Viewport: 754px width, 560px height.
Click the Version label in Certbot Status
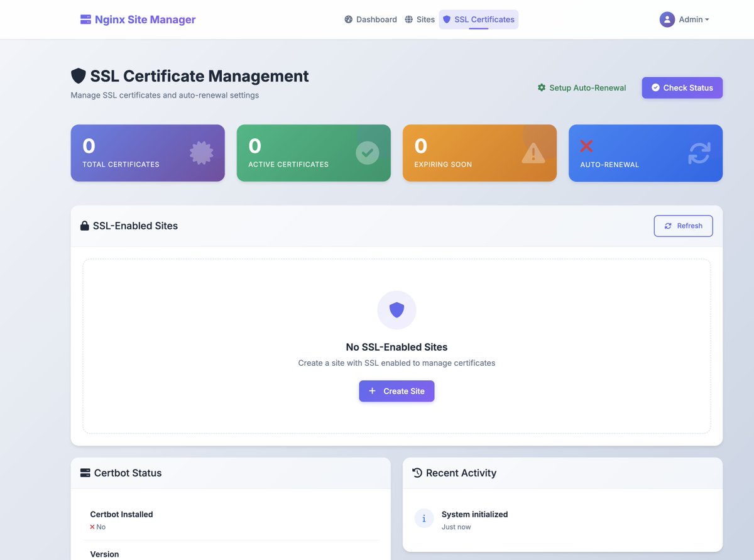[x=104, y=554]
